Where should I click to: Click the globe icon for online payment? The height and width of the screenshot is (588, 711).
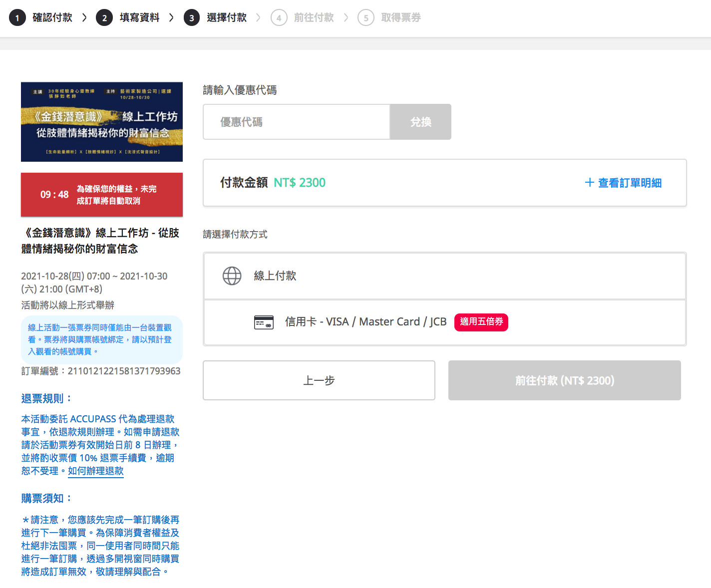(232, 276)
